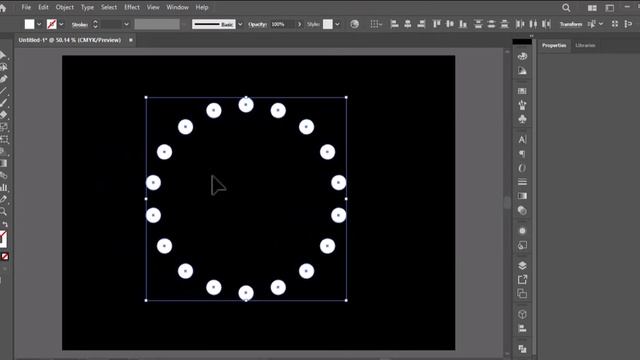The height and width of the screenshot is (360, 640).
Task: Distribute selection by horizontal left
Action: coord(520,24)
